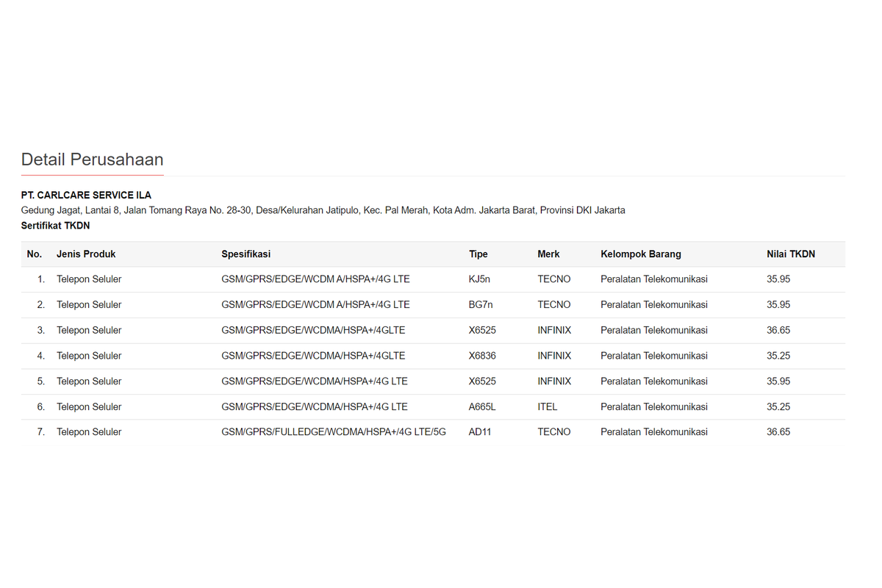882x588 pixels.
Task: Click the No. column header
Action: coord(35,254)
